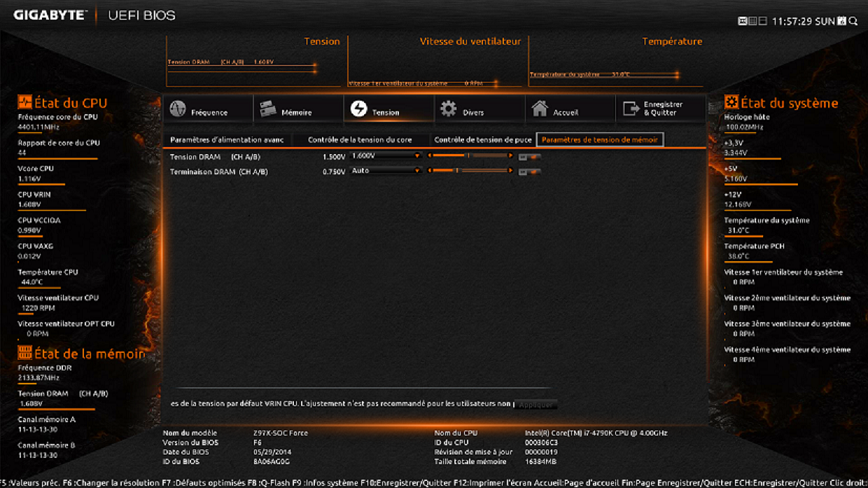Click the F8 Q-Flash hint in footer

click(270, 483)
